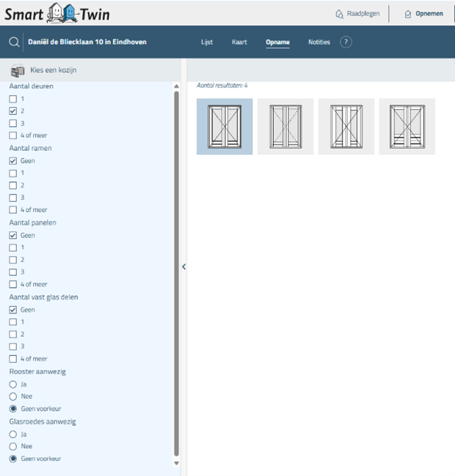Click the Opnemen button
Screen dimensions: 455x476
pos(423,13)
